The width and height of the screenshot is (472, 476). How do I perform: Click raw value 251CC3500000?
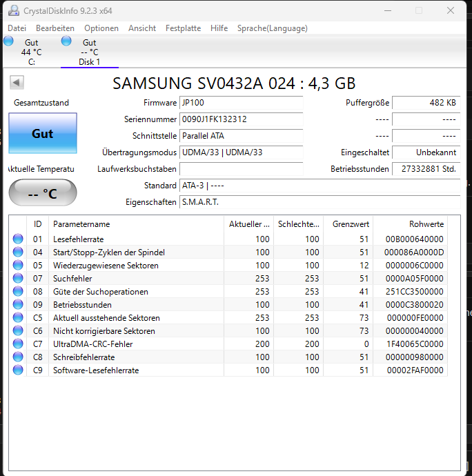pyautogui.click(x=414, y=292)
